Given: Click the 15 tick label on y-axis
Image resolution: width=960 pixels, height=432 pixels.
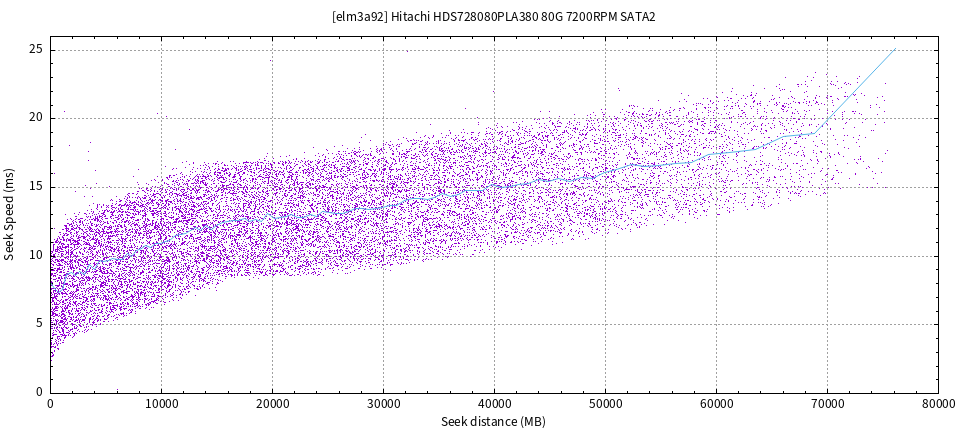Looking at the screenshot, I should click(36, 187).
